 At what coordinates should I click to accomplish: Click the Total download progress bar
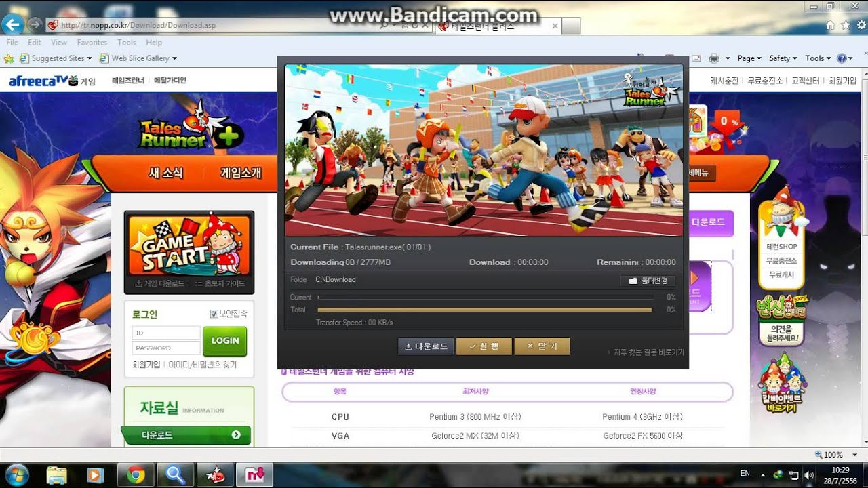click(486, 310)
